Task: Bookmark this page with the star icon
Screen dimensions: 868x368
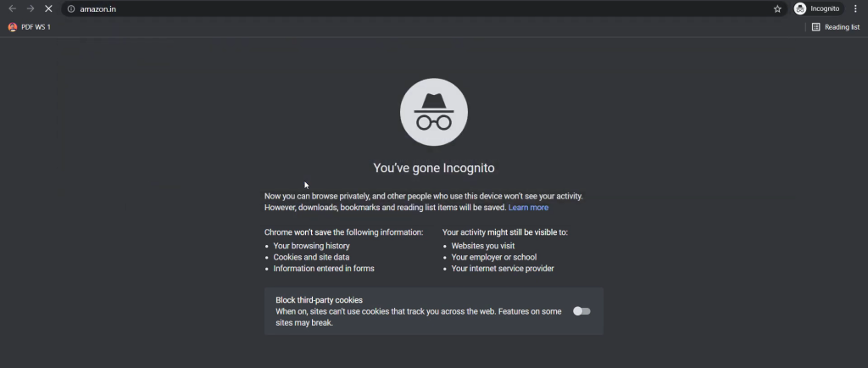Action: tap(777, 8)
